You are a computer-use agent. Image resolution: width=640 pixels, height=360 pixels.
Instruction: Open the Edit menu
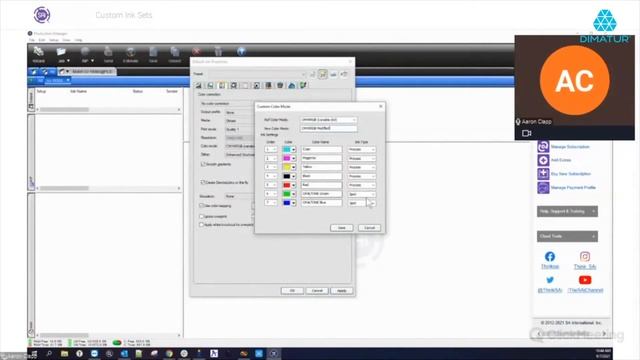click(42, 40)
